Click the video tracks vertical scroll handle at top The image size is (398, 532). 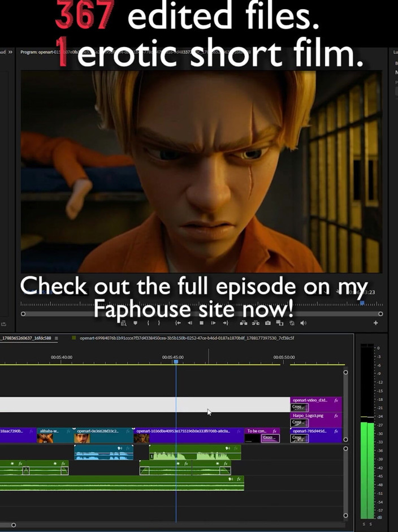click(345, 372)
